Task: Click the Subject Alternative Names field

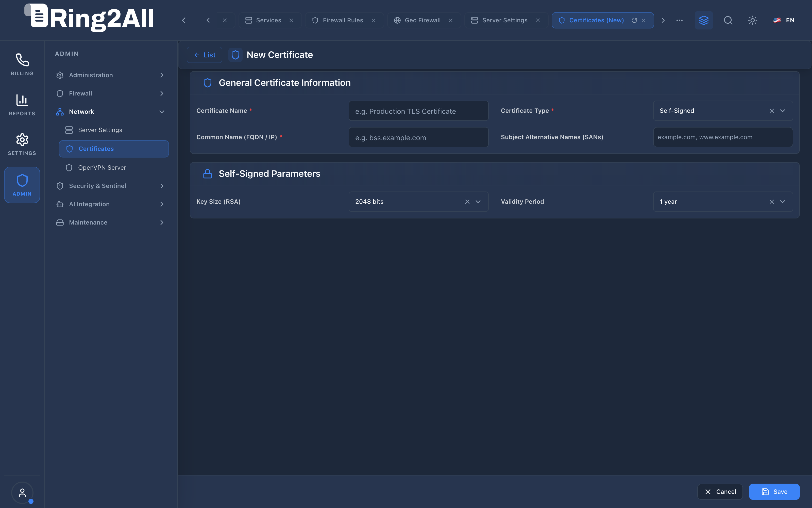Action: pos(723,137)
